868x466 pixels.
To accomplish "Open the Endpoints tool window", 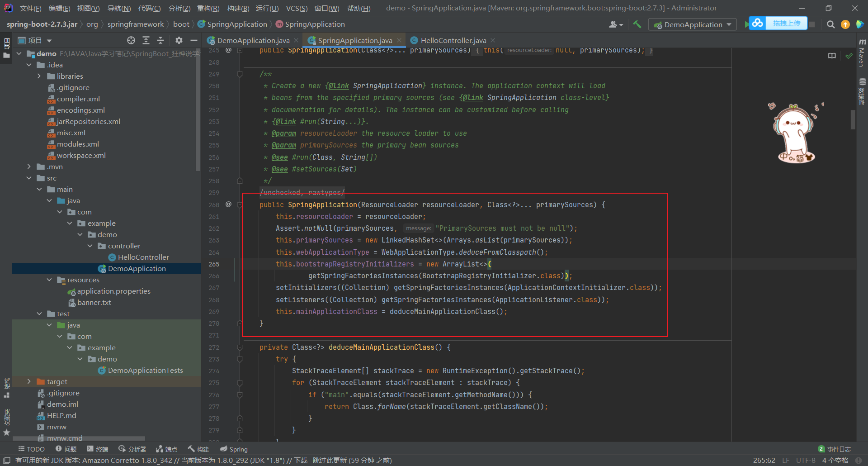I will (x=166, y=449).
